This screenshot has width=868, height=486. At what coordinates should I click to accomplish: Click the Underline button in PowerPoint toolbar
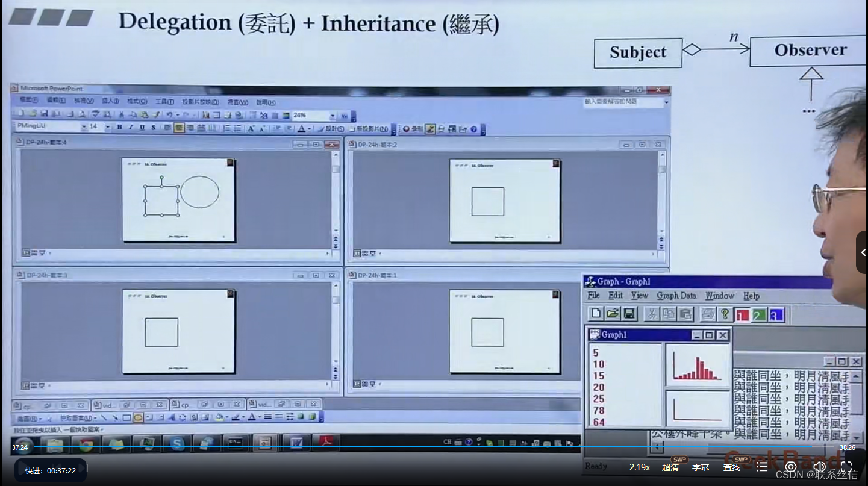142,128
